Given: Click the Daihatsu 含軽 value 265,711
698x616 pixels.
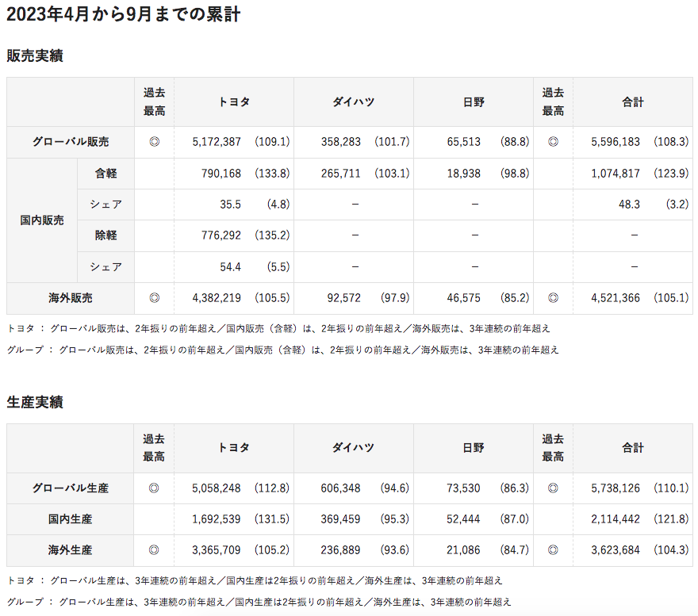Looking at the screenshot, I should 341,174.
